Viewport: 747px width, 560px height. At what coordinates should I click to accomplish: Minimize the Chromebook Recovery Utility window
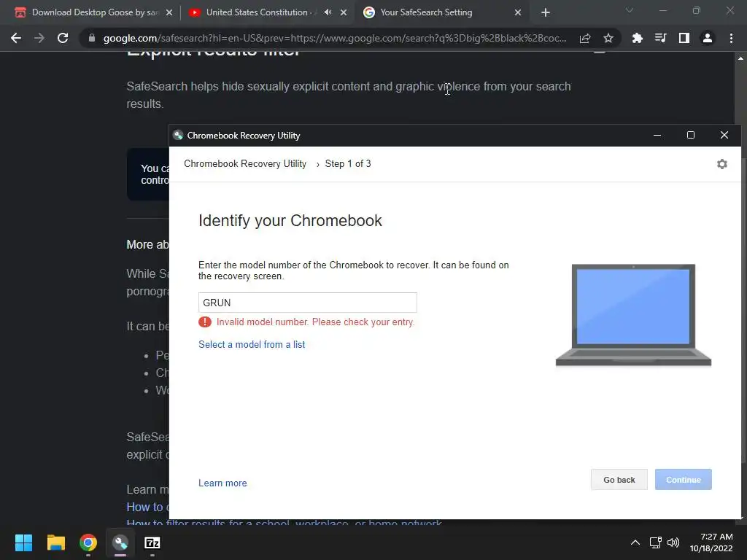coord(657,135)
